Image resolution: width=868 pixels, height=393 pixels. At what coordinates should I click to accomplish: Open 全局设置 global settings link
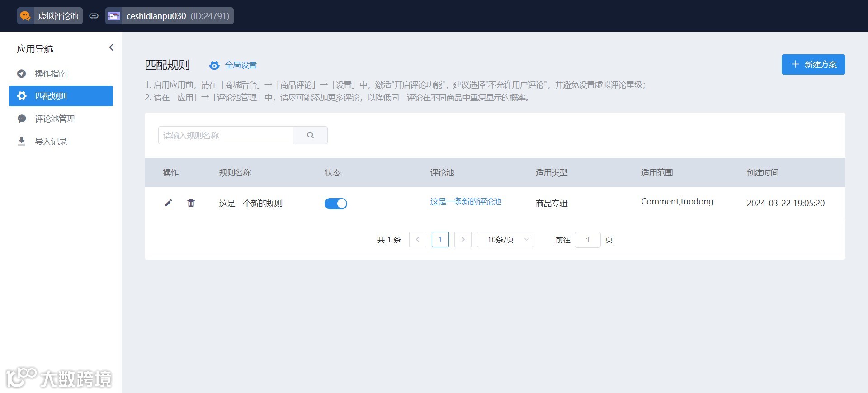pyautogui.click(x=241, y=65)
